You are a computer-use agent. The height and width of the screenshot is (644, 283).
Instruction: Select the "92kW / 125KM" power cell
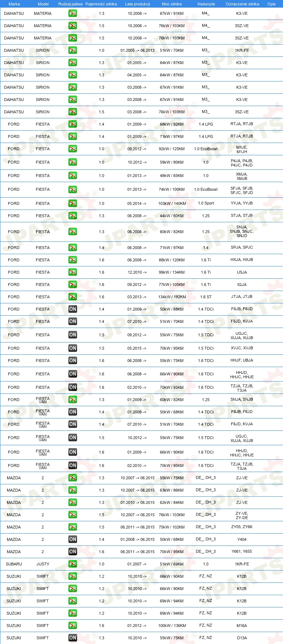coord(172,149)
